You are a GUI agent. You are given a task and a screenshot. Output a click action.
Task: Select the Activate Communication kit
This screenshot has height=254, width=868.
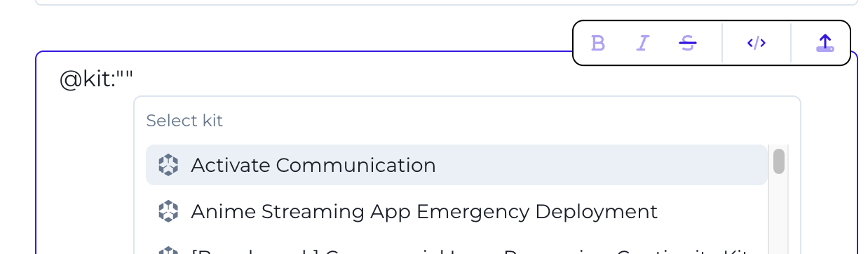(x=456, y=165)
